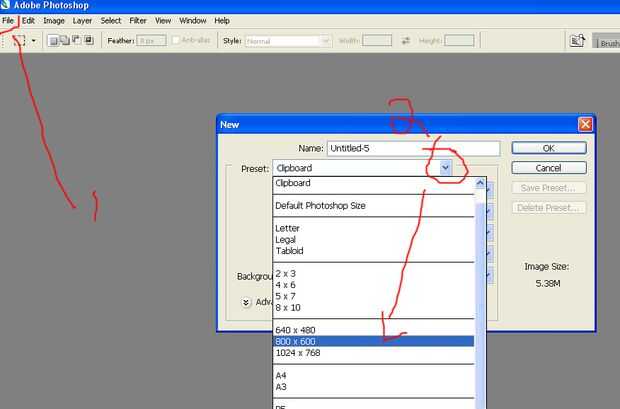Choose the Letter preset

click(x=374, y=228)
